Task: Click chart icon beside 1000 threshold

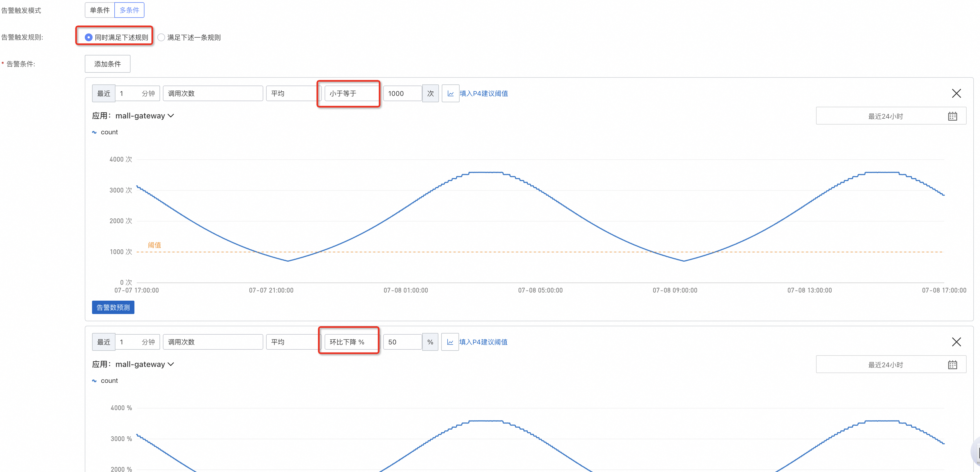Action: tap(450, 94)
